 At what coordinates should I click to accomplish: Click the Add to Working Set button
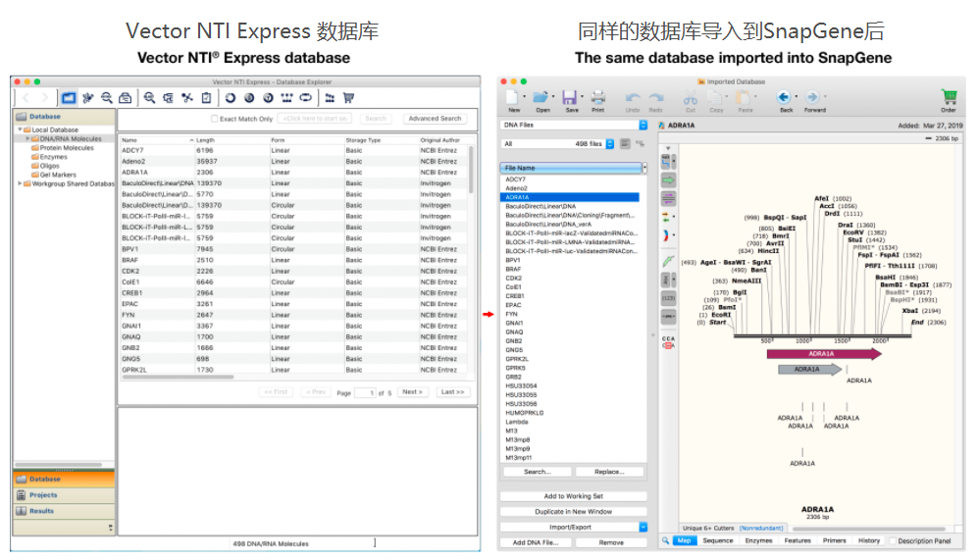pos(573,496)
